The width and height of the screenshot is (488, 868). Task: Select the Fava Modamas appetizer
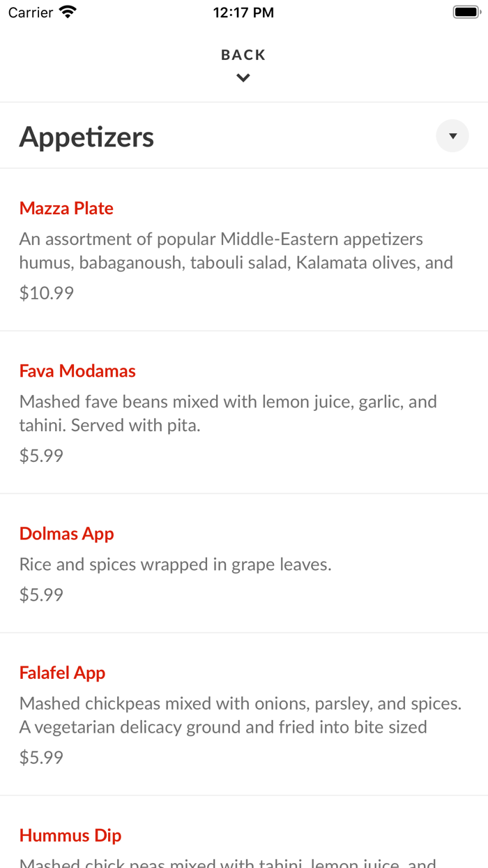pyautogui.click(x=77, y=371)
